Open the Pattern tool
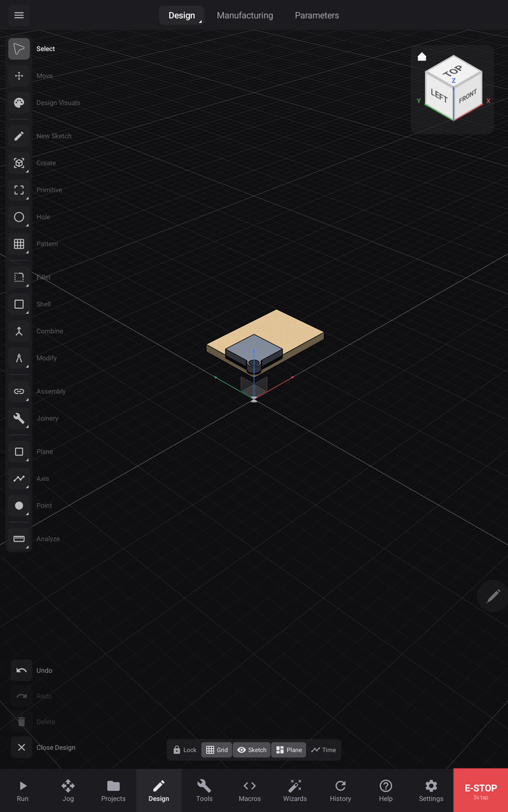508x812 pixels. (x=19, y=244)
